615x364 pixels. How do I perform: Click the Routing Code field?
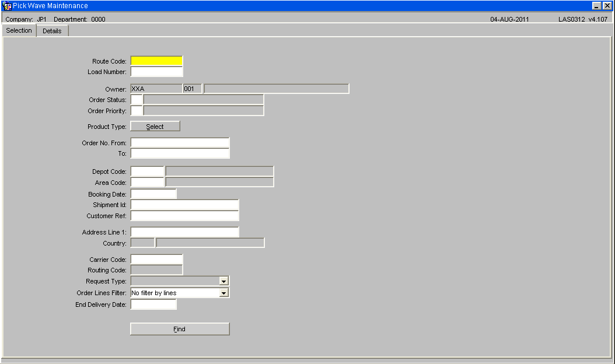156,270
